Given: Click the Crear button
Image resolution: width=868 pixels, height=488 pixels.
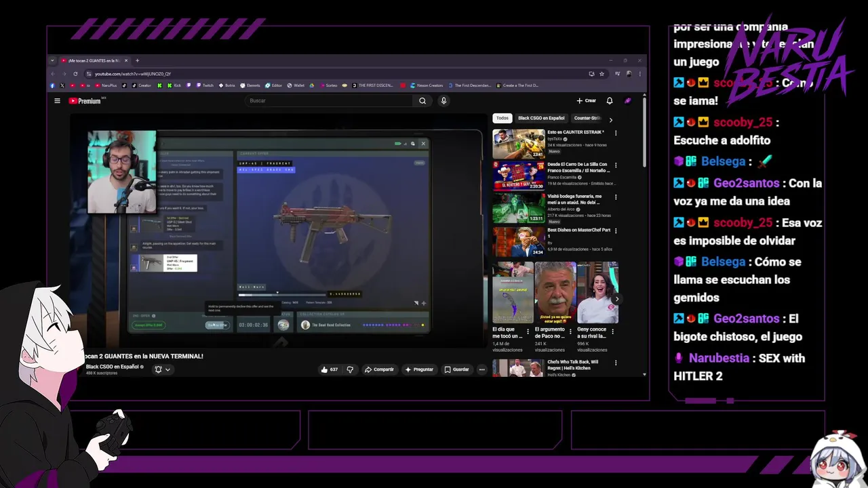Looking at the screenshot, I should click(587, 101).
